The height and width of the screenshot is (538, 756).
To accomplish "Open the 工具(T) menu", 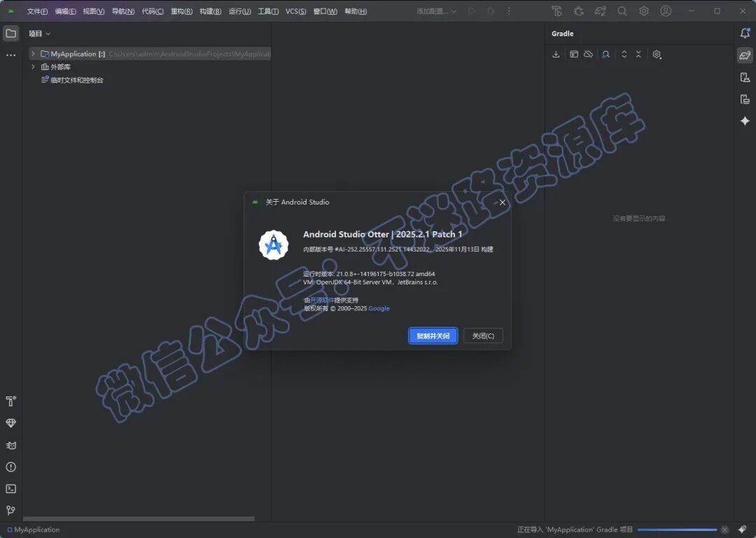I will [268, 11].
